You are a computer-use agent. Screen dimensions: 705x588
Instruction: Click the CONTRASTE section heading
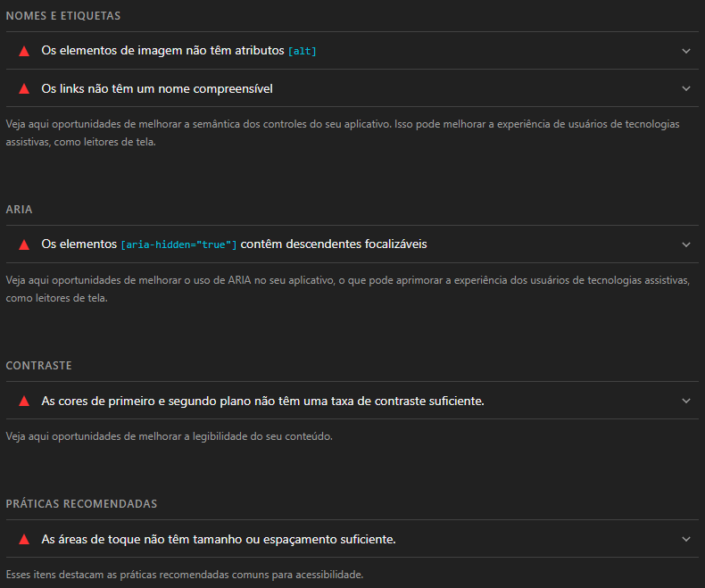pyautogui.click(x=38, y=366)
